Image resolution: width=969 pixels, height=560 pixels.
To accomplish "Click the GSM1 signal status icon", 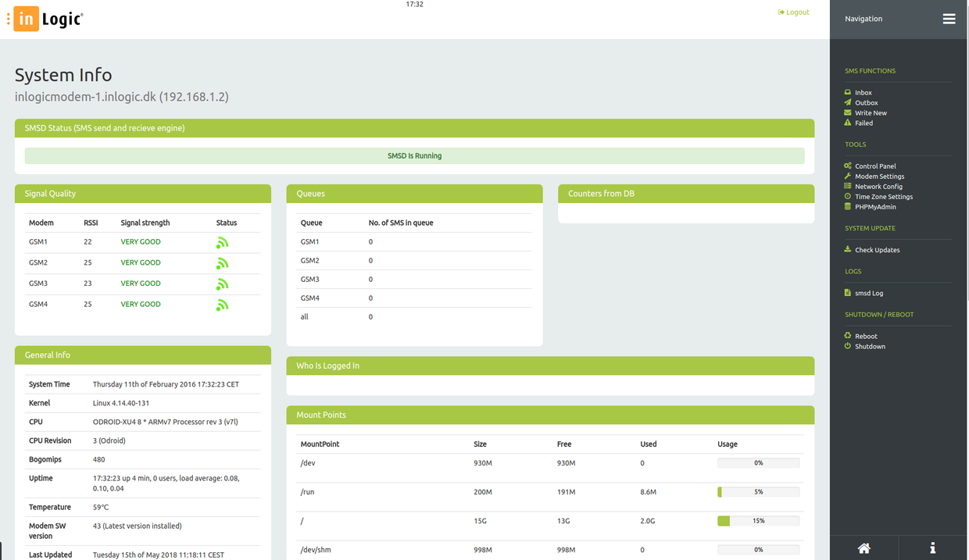I will pos(223,243).
